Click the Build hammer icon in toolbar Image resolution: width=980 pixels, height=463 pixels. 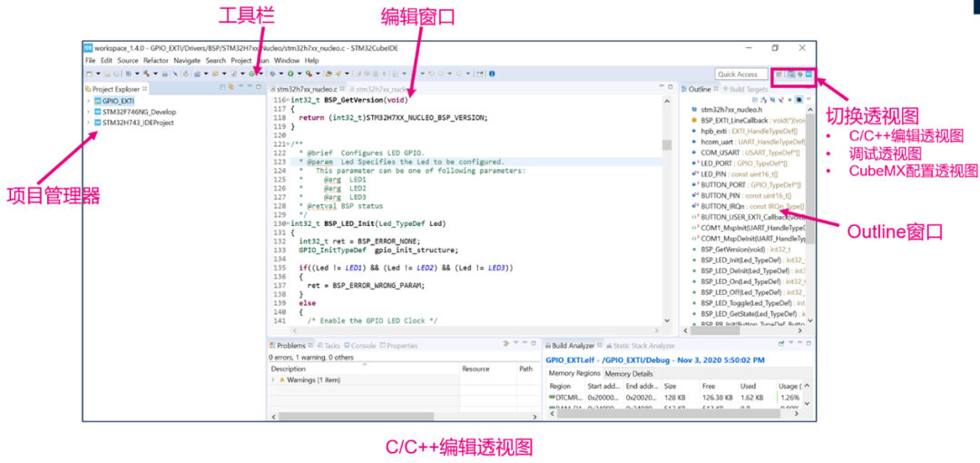(147, 74)
